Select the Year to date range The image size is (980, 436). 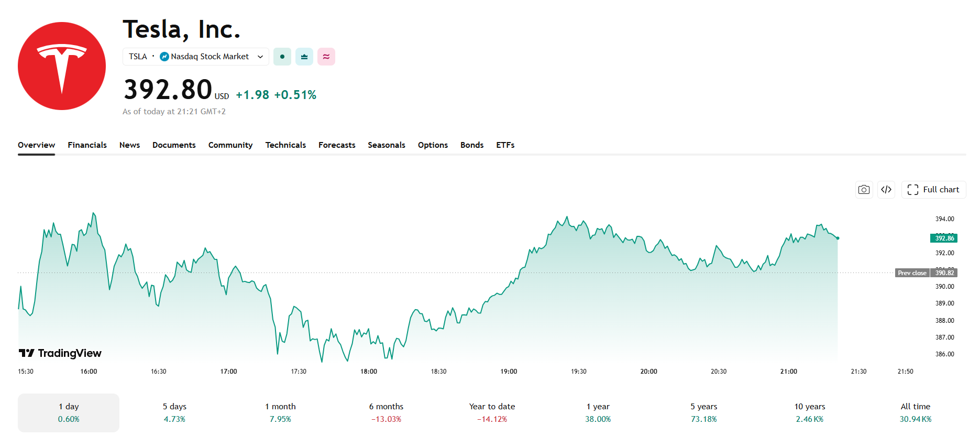492,413
